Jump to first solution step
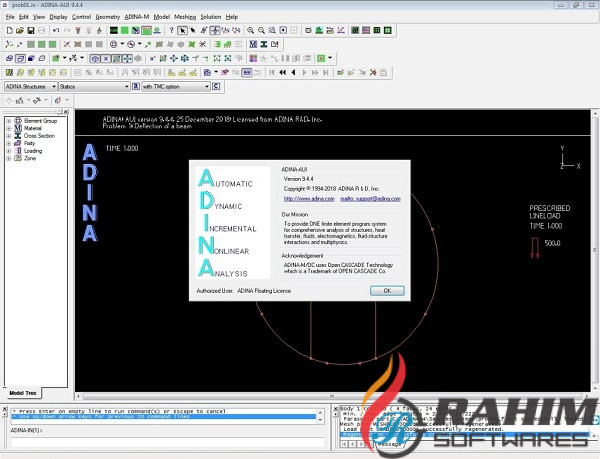Screen dimensions: 600x459 click(x=272, y=72)
